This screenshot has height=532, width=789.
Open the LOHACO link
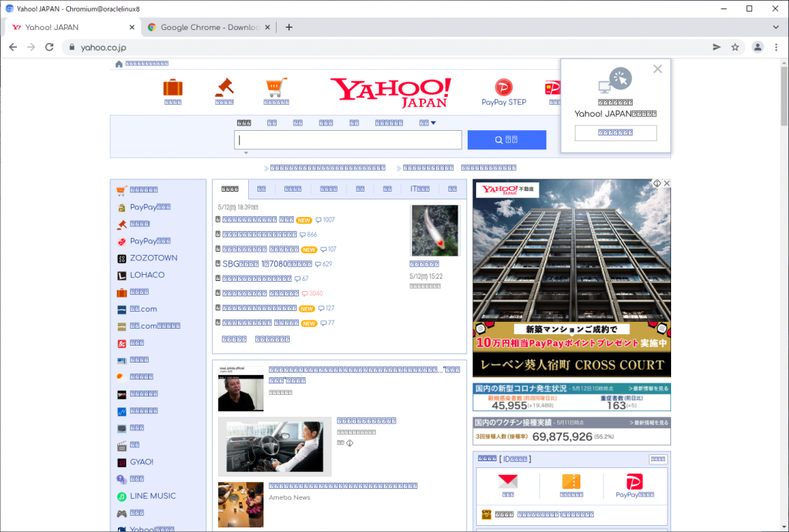147,275
